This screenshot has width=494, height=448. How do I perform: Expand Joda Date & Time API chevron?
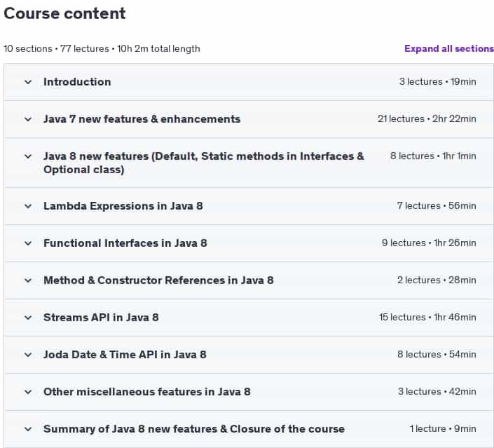28,355
